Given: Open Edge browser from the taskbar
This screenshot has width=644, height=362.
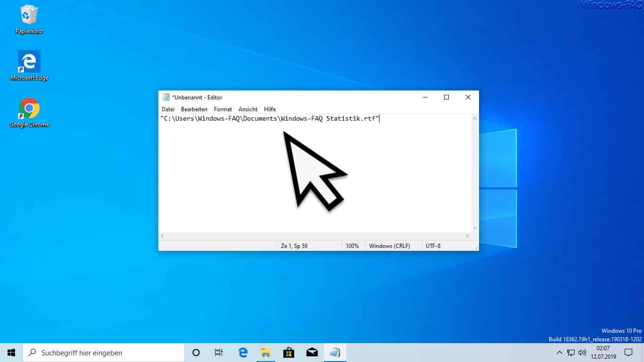Looking at the screenshot, I should tap(243, 353).
